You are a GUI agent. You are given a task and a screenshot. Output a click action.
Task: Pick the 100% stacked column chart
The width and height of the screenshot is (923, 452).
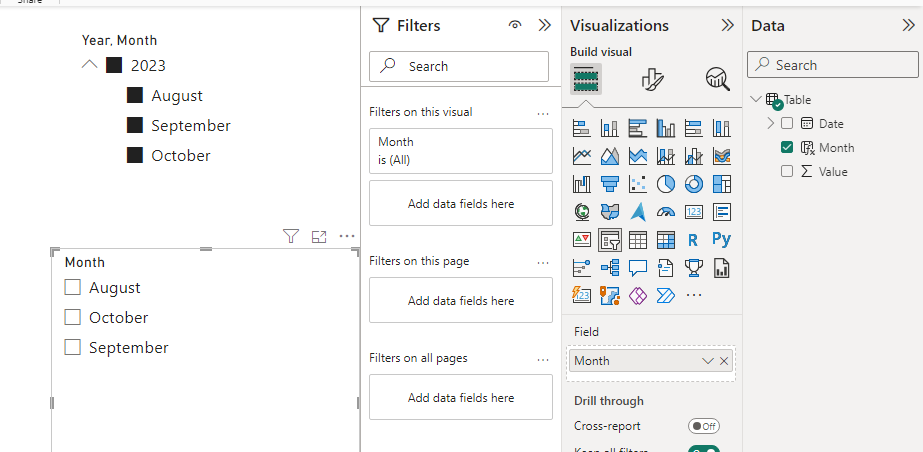coord(722,128)
